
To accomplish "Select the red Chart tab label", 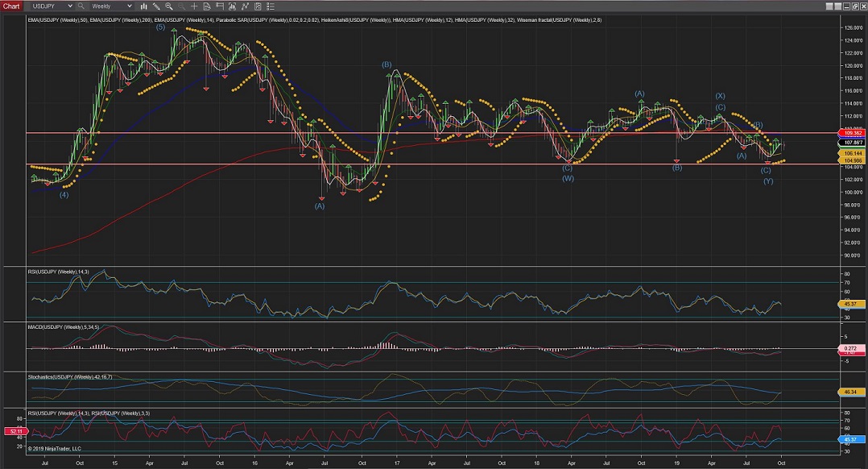I will tap(11, 6).
